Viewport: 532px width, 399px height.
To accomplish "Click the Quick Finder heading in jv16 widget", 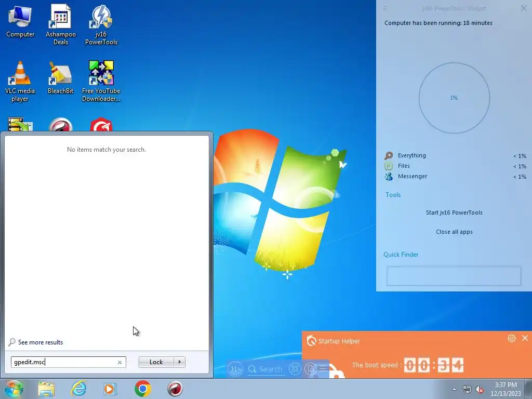I will pyautogui.click(x=401, y=255).
